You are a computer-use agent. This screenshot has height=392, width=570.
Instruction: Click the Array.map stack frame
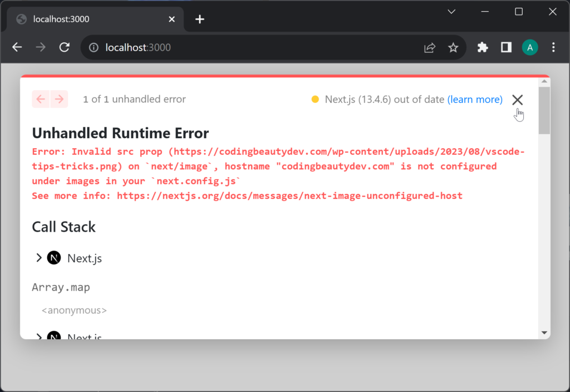(x=61, y=287)
